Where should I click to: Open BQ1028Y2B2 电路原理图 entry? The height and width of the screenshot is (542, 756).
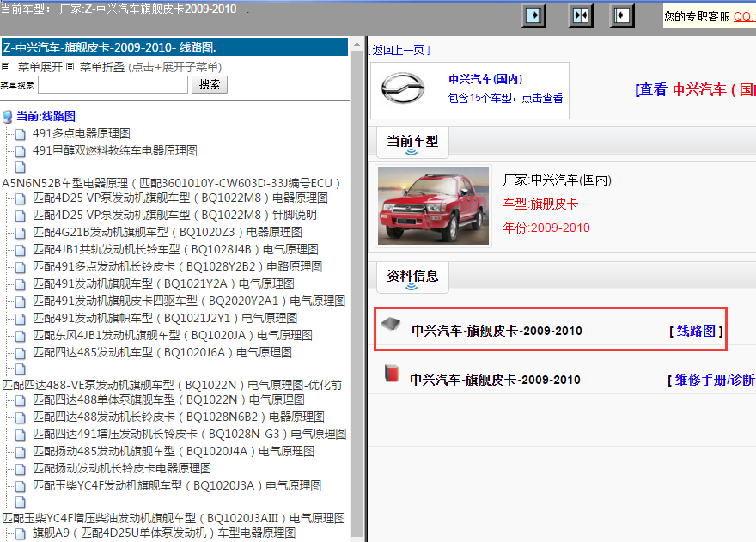[x=178, y=266]
